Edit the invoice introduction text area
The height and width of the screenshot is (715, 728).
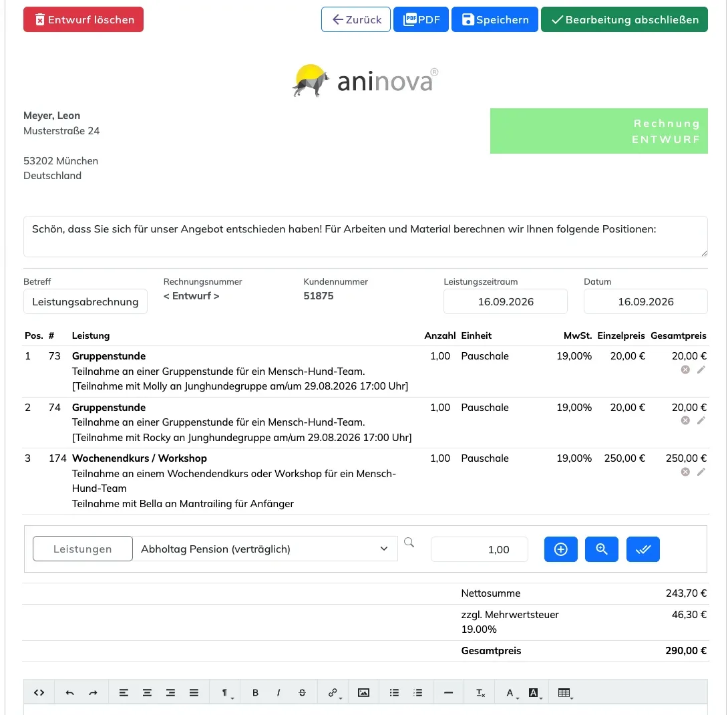click(x=365, y=237)
